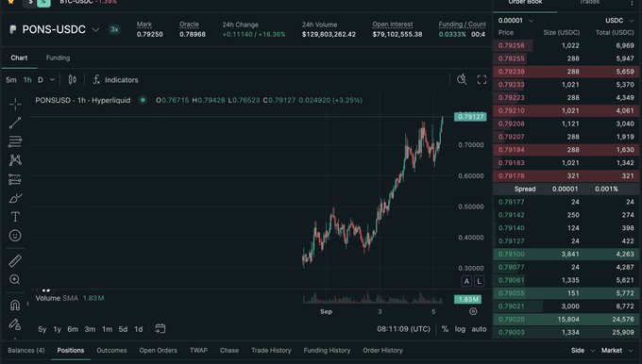Open the Open Orders tab
This screenshot has height=364, width=642.
[x=158, y=350]
